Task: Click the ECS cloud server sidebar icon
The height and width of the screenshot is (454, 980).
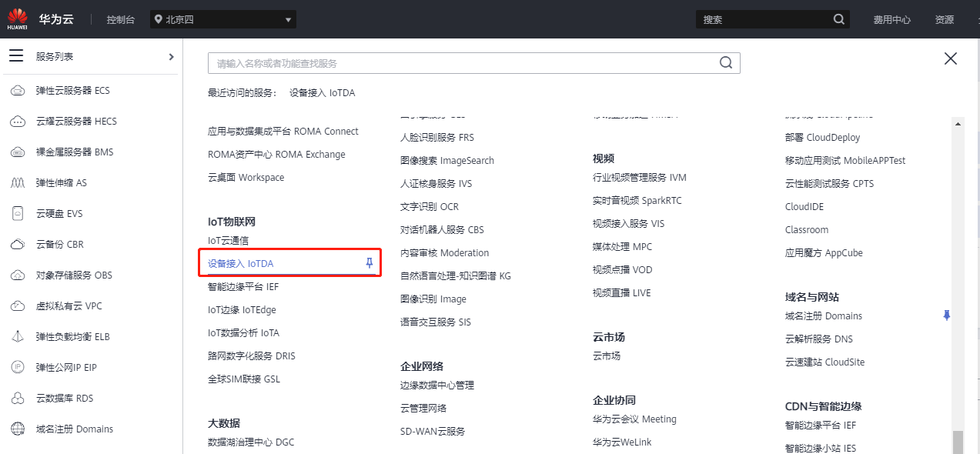Action: [17, 91]
